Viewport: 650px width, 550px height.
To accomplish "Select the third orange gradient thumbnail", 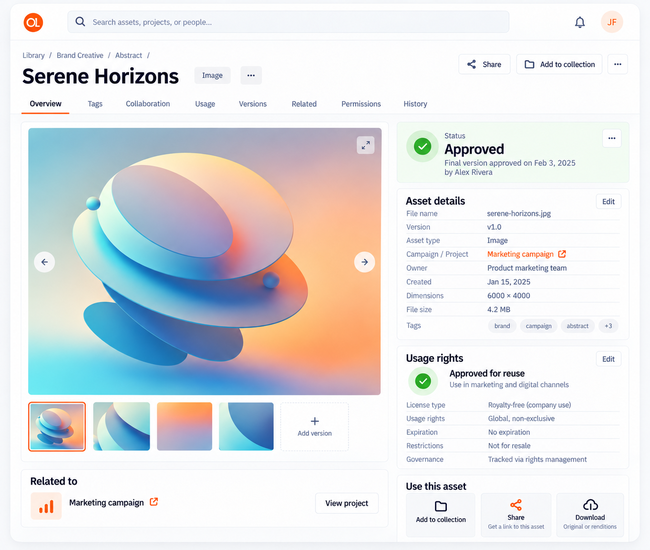I will 184,426.
